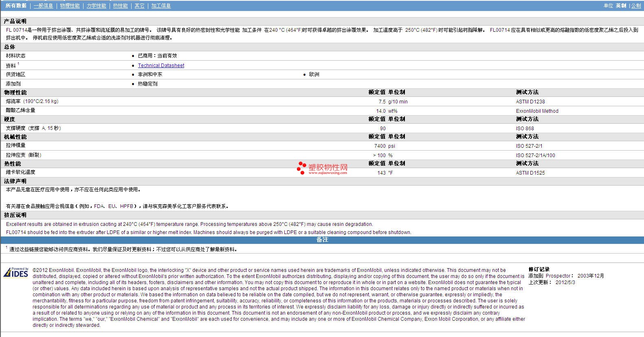Click the 143 °F value

click(x=385, y=173)
